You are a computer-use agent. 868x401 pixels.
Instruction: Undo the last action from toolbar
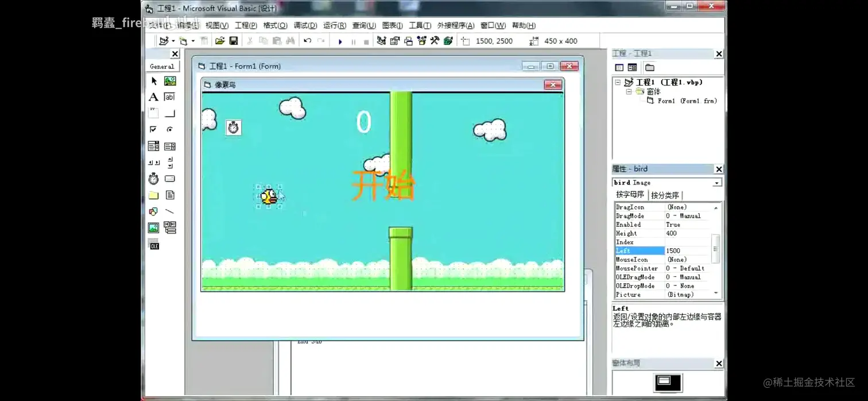tap(308, 41)
